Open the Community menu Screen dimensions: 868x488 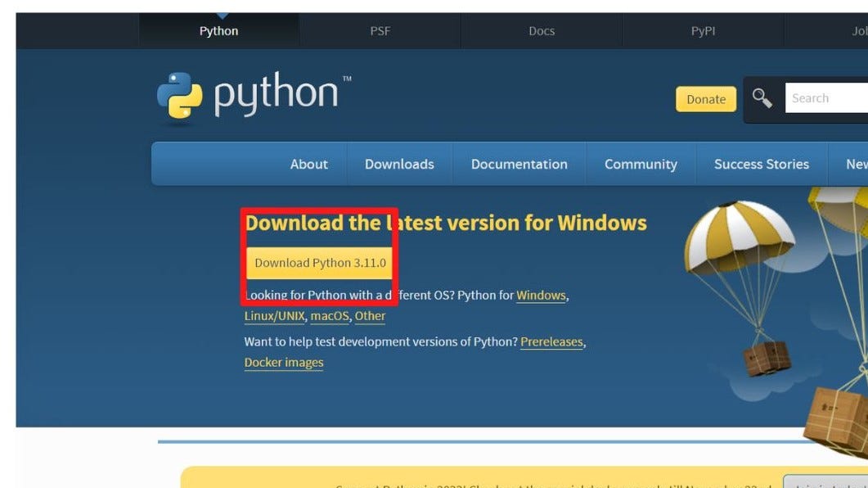click(641, 164)
